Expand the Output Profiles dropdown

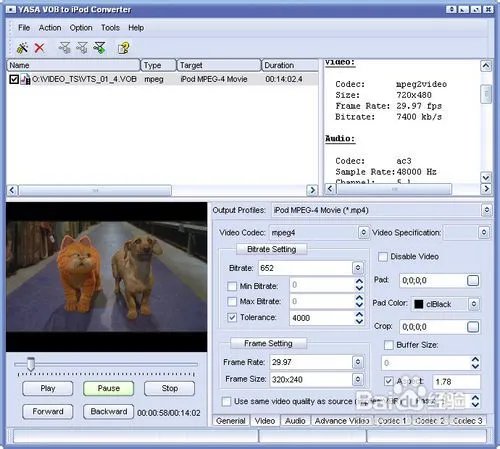coord(487,210)
